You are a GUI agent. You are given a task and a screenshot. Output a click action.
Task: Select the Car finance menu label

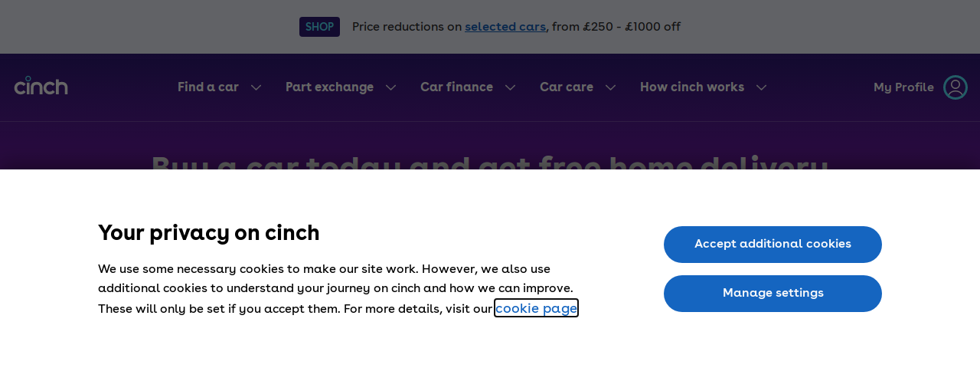456,87
